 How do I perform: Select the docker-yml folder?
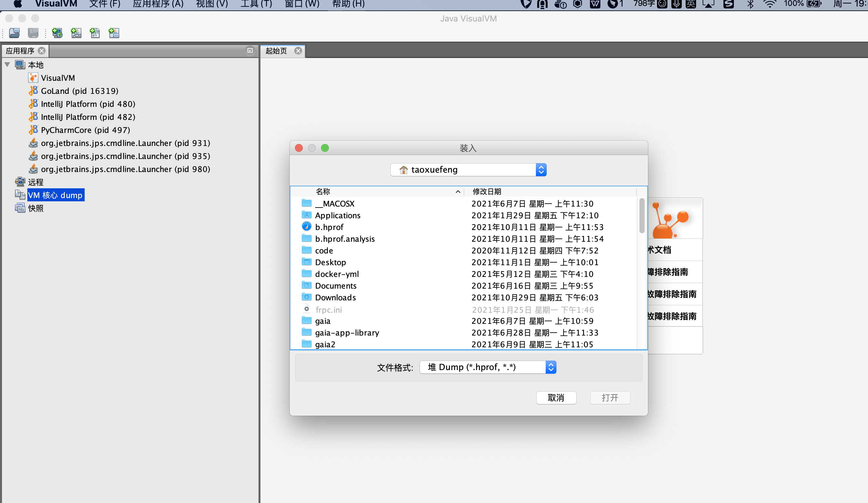[x=464, y=274]
